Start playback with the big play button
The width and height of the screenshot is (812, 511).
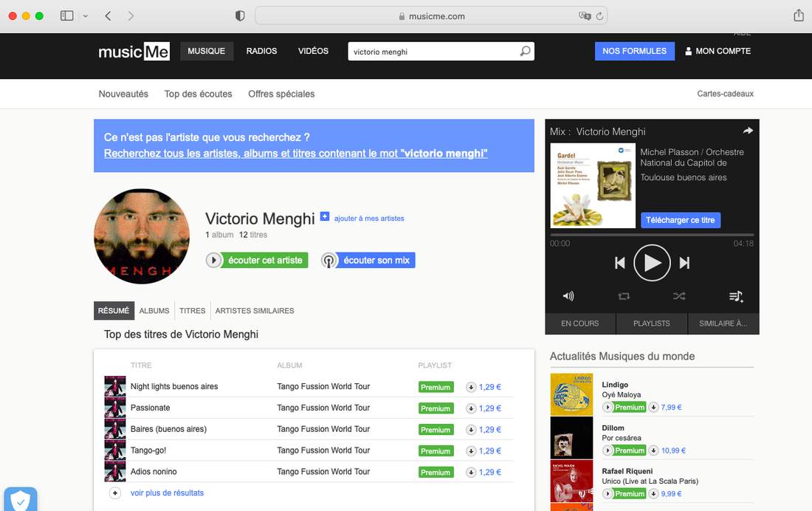tap(652, 263)
